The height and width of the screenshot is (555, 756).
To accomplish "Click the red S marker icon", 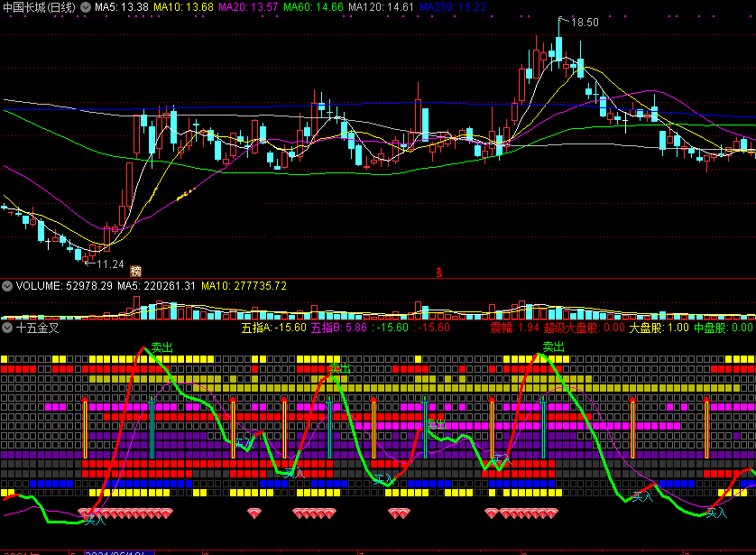I will [439, 273].
